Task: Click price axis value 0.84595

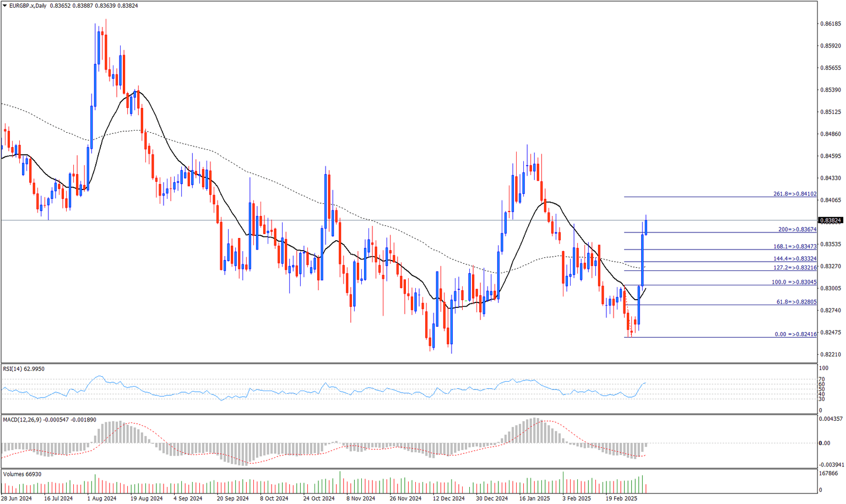Action: pyautogui.click(x=831, y=156)
